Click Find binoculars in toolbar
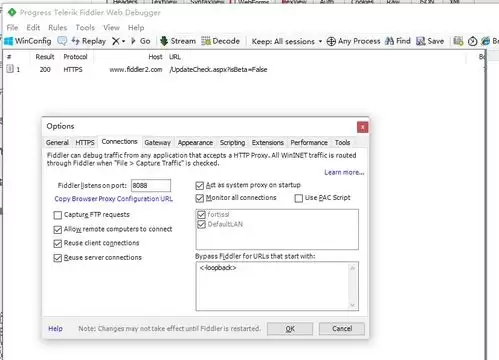Image resolution: width=499 pixels, height=360 pixels. 398,41
